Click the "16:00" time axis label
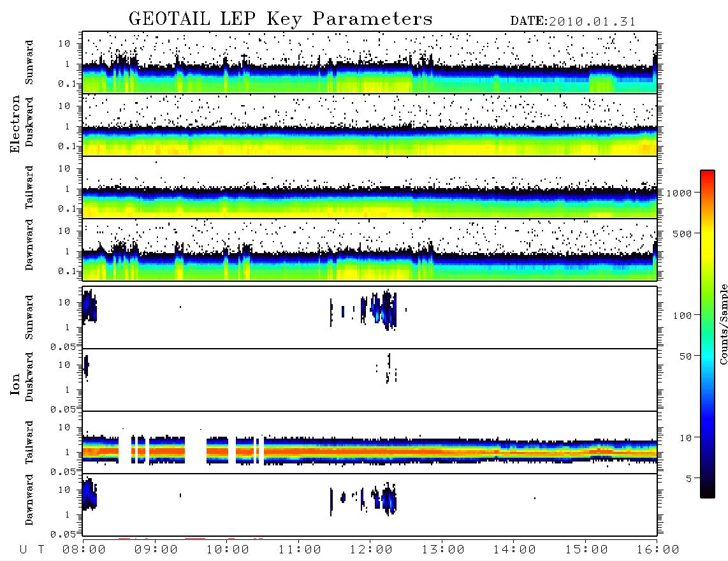This screenshot has width=728, height=561. point(658,550)
